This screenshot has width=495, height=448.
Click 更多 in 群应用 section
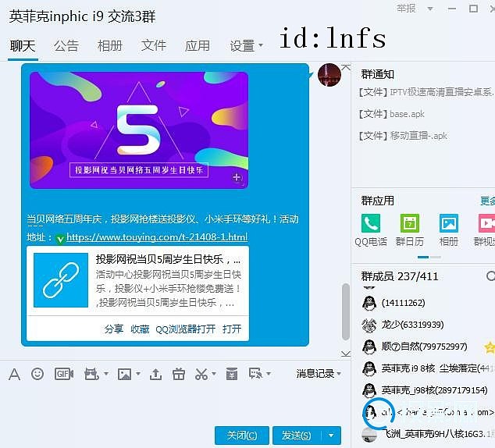pos(487,201)
